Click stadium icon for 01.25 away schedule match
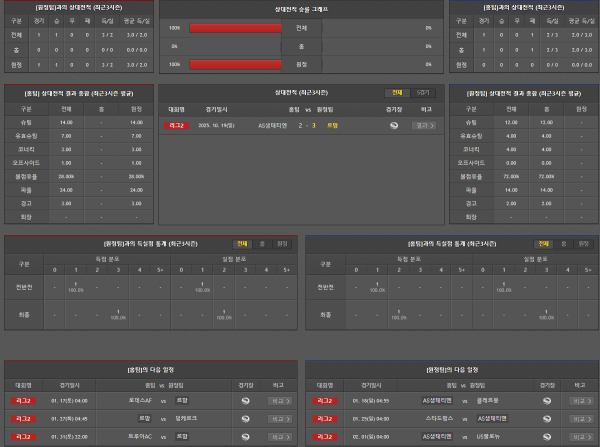 click(546, 418)
